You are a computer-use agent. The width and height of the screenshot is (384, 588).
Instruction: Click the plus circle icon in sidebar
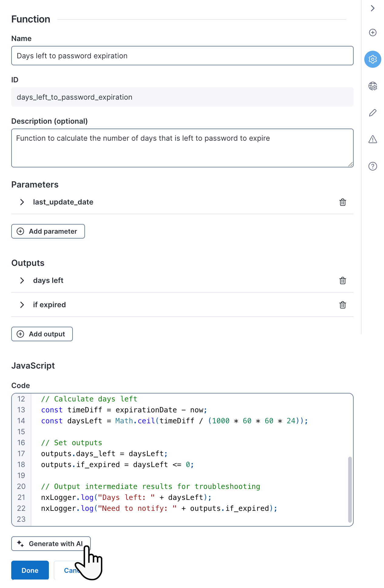point(372,33)
